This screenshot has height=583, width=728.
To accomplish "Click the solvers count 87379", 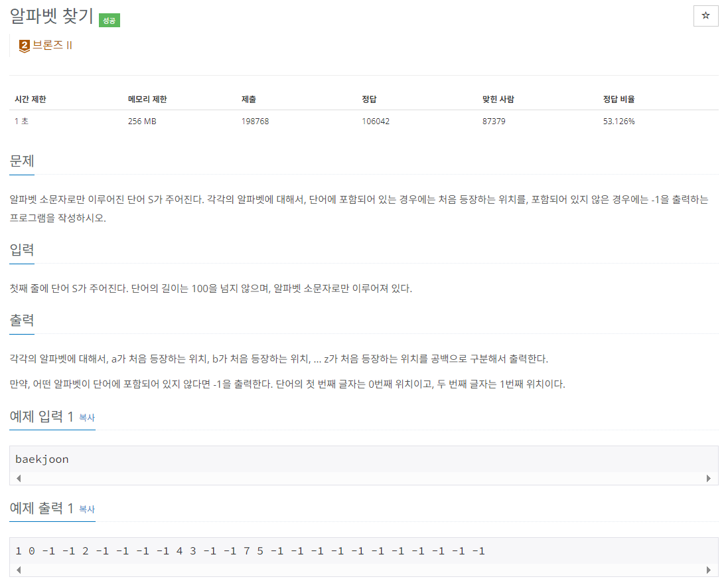I will (x=494, y=122).
